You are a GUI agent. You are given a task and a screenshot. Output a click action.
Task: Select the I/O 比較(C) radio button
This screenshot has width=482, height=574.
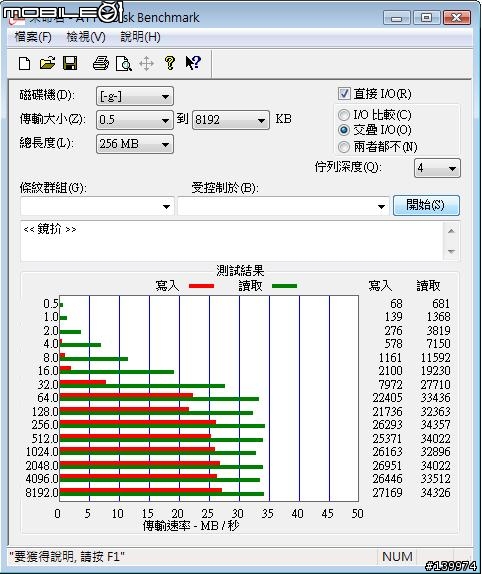coord(344,115)
